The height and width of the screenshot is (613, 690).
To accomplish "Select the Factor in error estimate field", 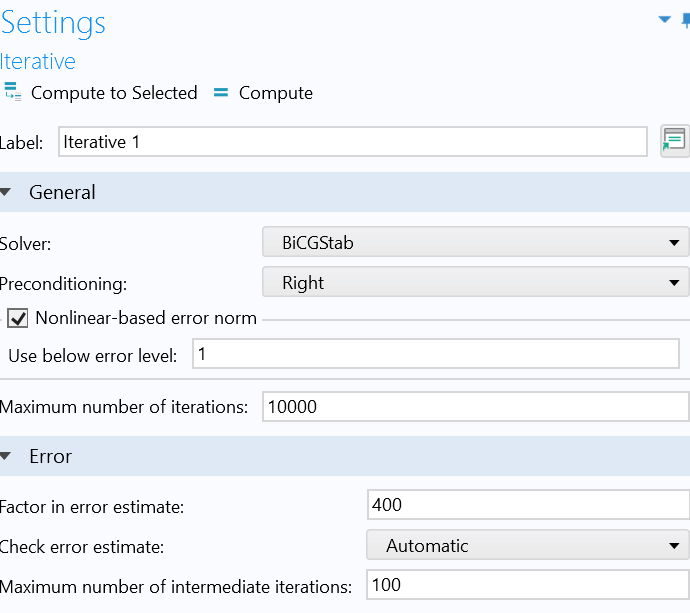I will coord(528,505).
